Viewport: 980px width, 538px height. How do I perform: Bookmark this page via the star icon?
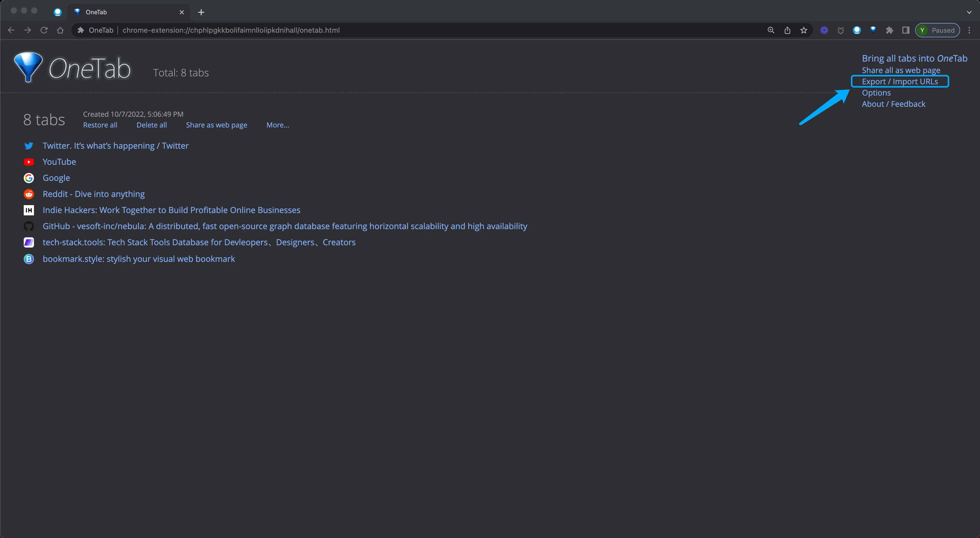[804, 30]
